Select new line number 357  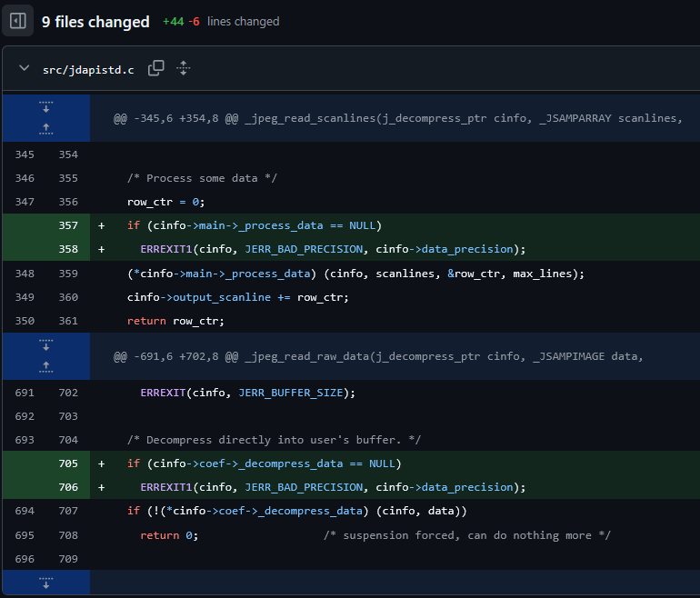68,225
